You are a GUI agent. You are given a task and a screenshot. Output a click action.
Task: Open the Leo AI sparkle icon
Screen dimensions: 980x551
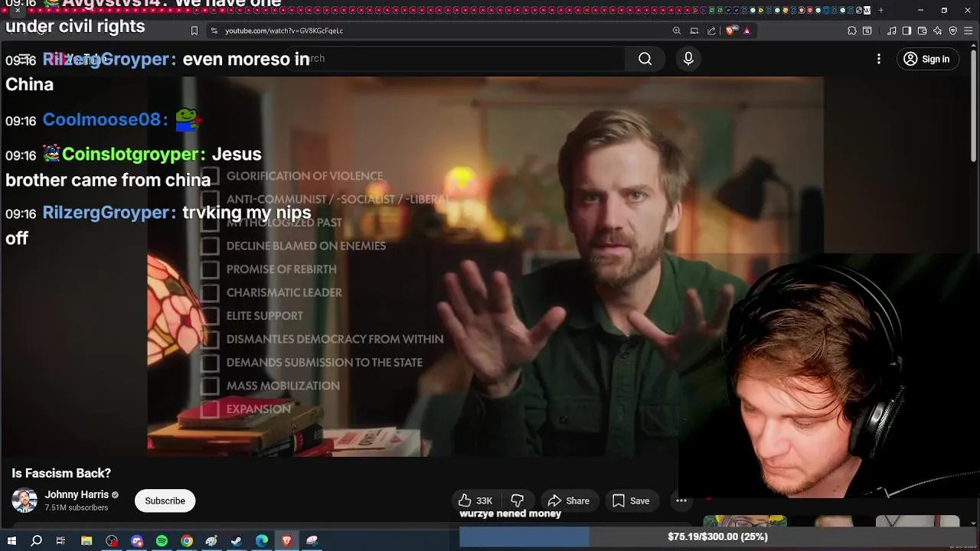point(937,31)
